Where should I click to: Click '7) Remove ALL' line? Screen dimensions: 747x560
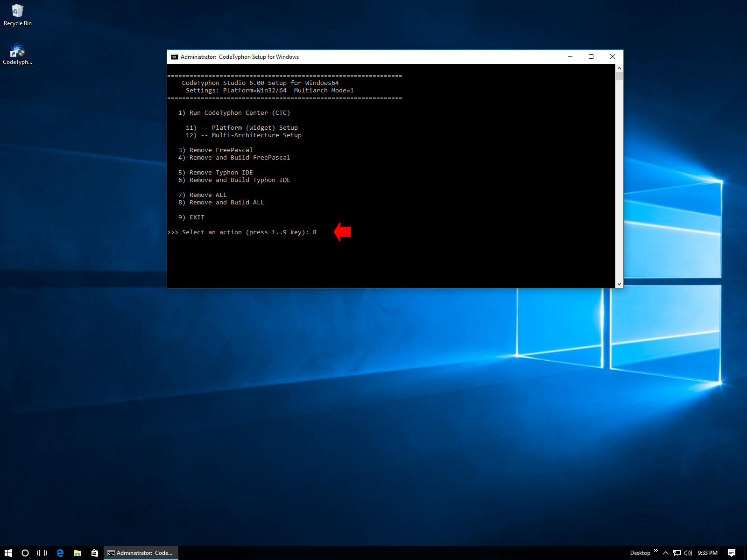click(x=202, y=195)
